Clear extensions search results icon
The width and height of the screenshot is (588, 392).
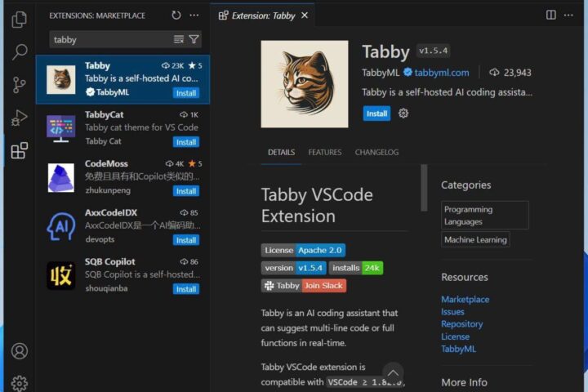tap(179, 39)
